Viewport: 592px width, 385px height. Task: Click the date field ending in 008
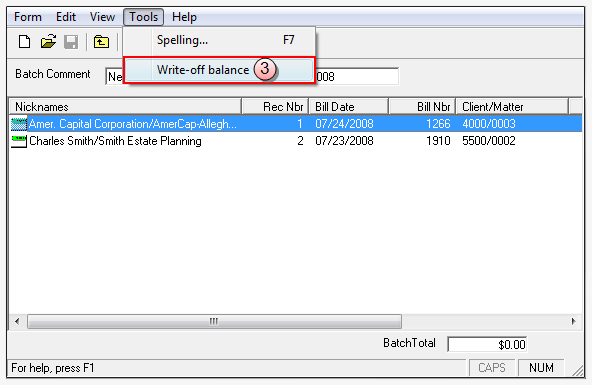(357, 77)
